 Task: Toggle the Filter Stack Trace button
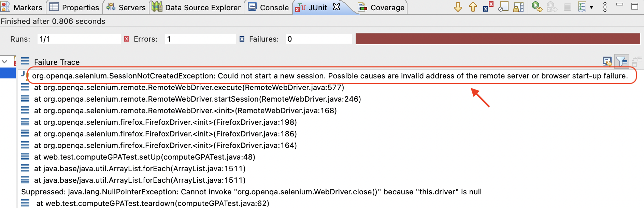[x=621, y=62]
